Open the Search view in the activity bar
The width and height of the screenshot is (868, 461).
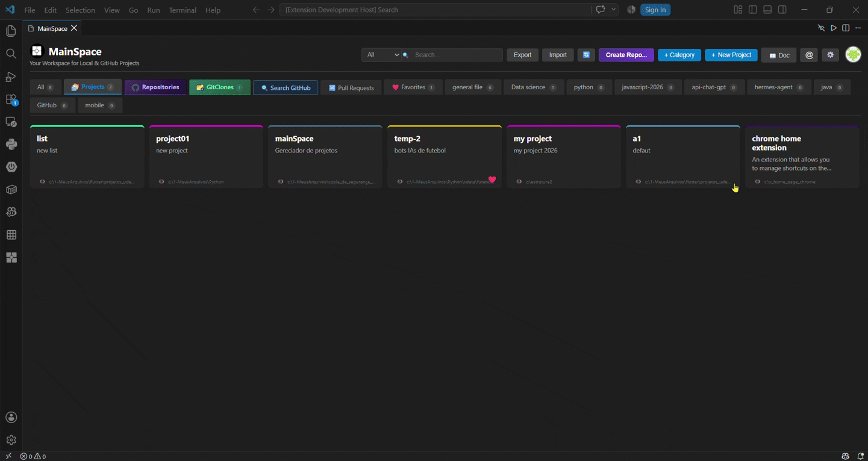[11, 54]
